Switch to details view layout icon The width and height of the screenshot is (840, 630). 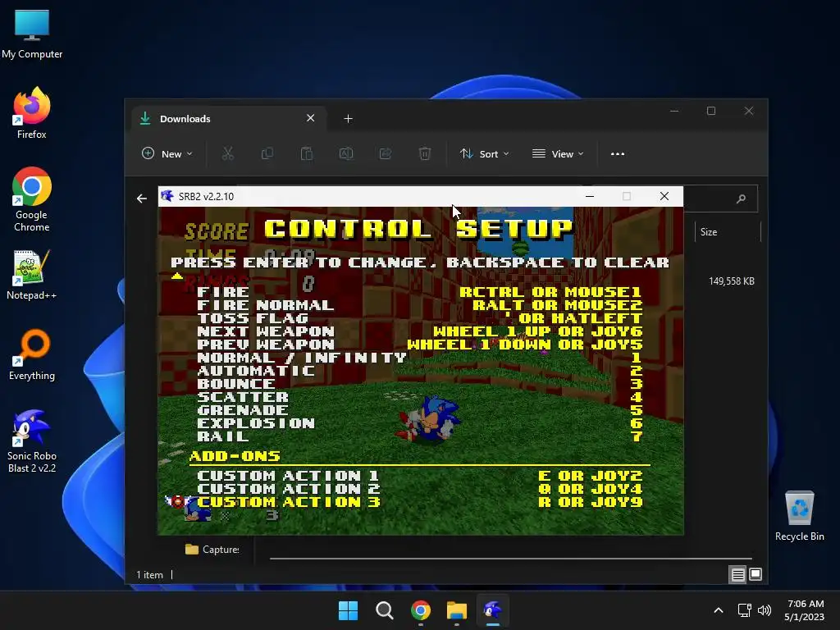click(x=737, y=575)
